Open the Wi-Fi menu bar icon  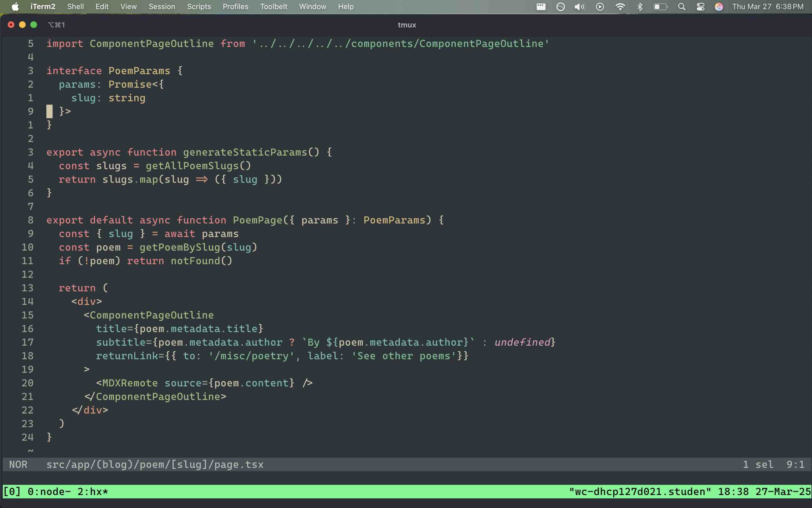pyautogui.click(x=620, y=7)
